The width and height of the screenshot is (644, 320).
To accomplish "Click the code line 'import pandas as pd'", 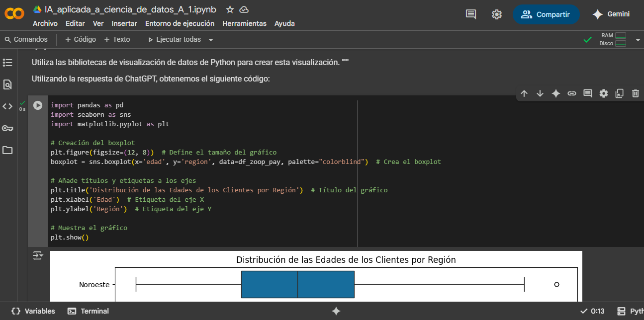I will (x=87, y=105).
